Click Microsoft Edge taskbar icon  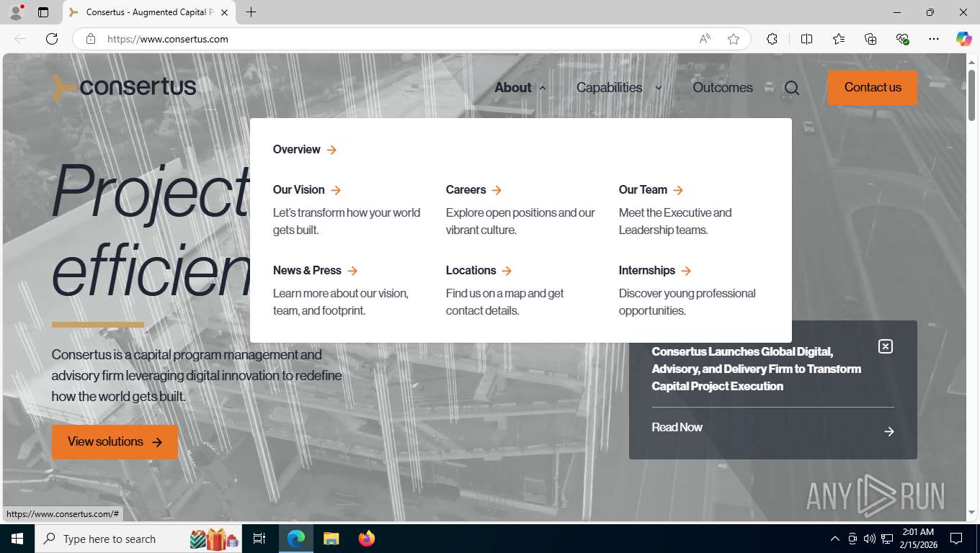pos(296,539)
